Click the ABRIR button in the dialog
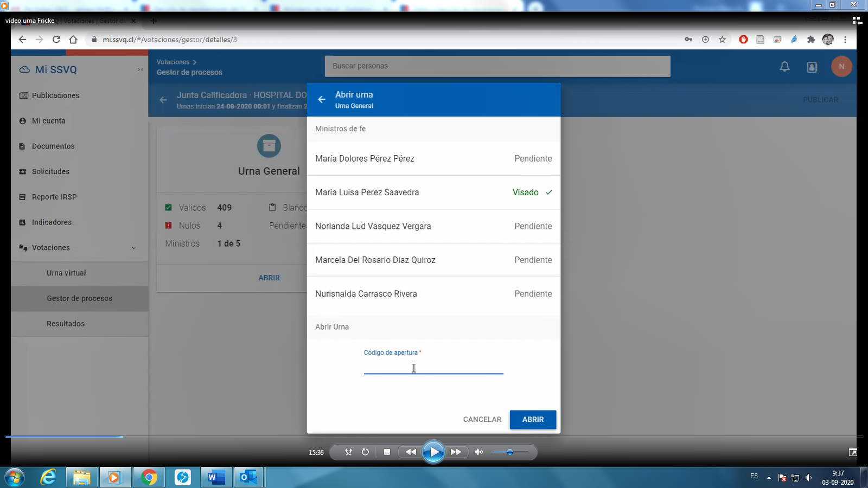This screenshot has width=868, height=488. pos(533,420)
